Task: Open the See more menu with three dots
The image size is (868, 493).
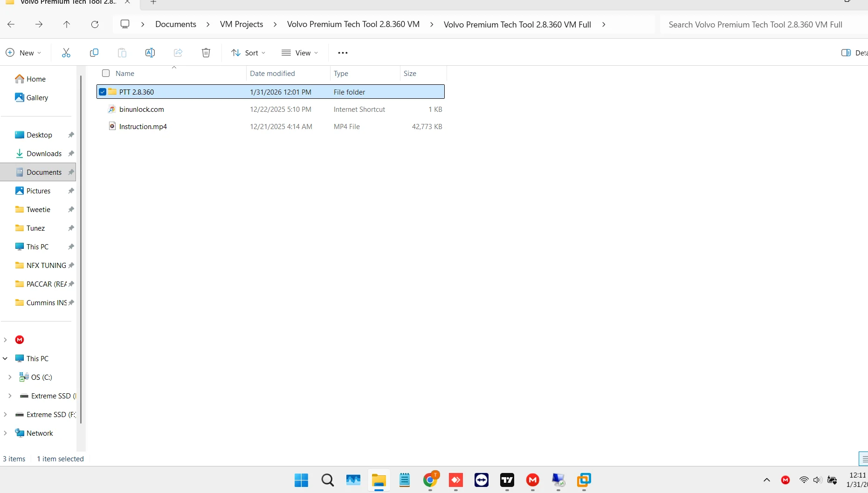Action: 343,53
